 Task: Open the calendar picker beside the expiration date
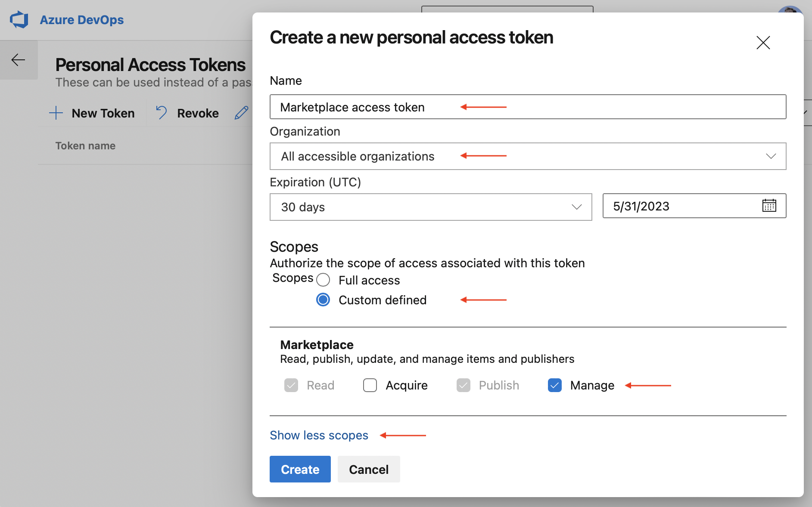click(769, 206)
